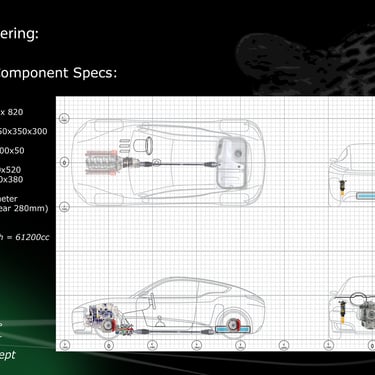The height and width of the screenshot is (375, 375).
Task: Click the 'x520' spec line
Action: pyautogui.click(x=10, y=170)
